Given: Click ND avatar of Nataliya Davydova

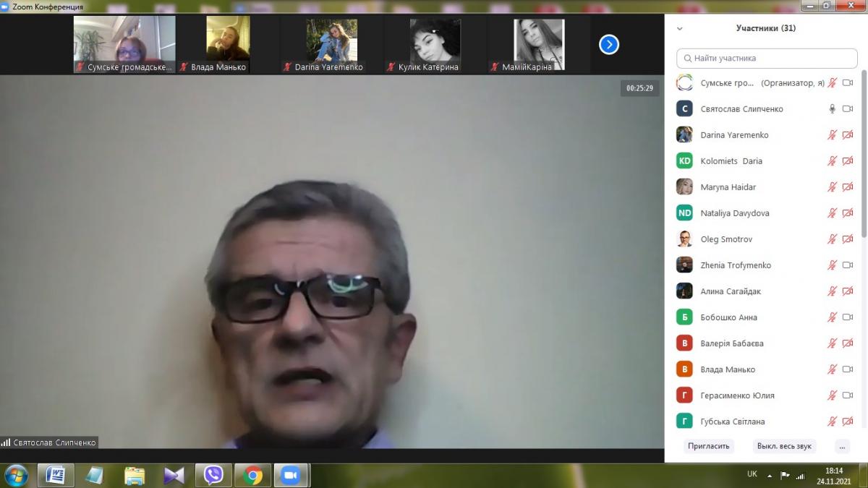Looking at the screenshot, I should [x=684, y=213].
